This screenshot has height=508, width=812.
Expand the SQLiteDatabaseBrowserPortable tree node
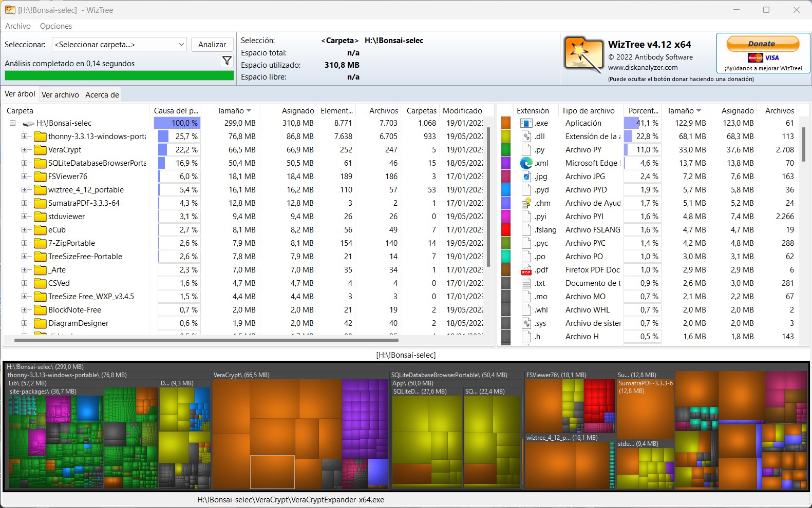(24, 163)
